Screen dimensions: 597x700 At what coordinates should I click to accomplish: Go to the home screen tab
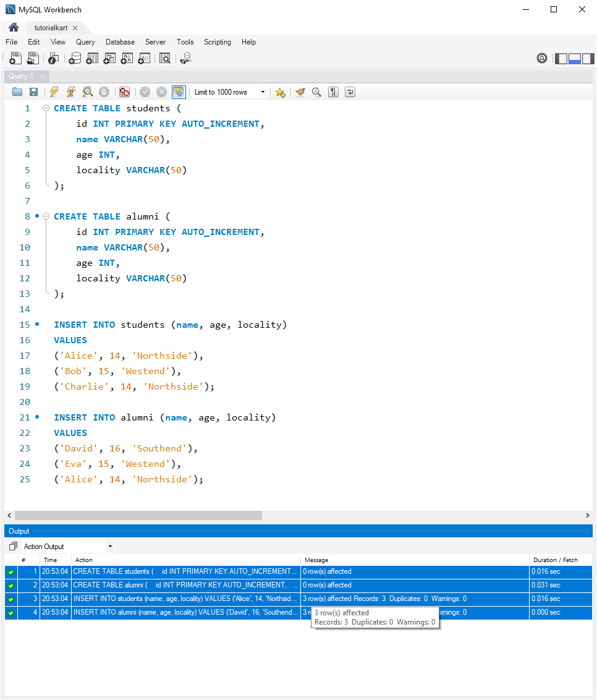14,28
